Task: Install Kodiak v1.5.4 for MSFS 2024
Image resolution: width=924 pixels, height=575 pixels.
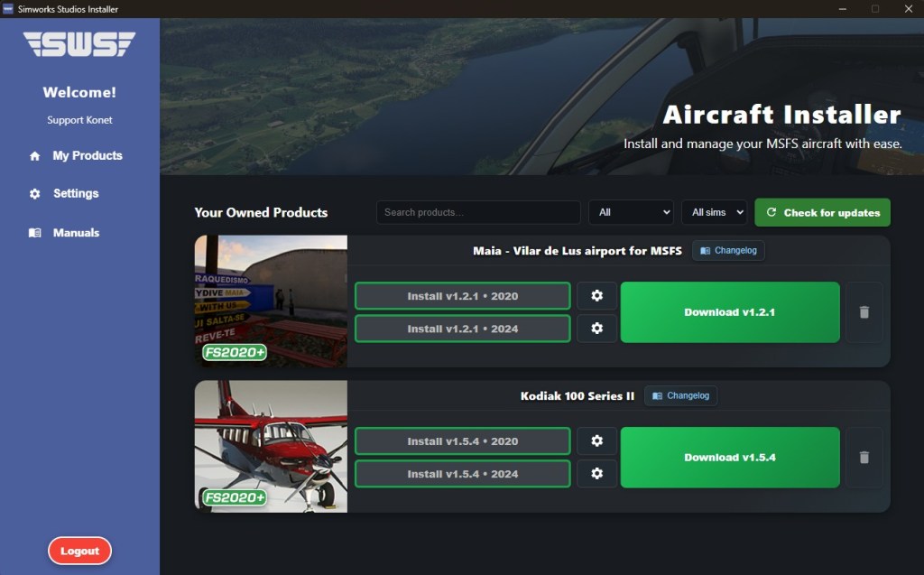Action: coord(462,474)
